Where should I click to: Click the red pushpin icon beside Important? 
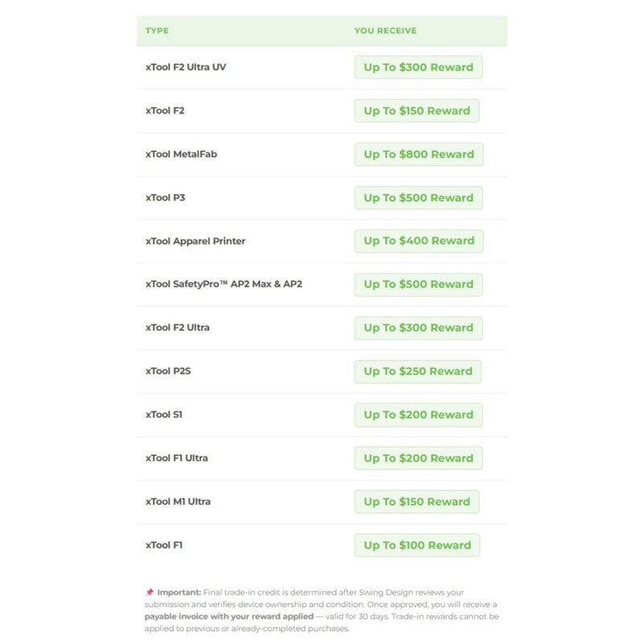(150, 592)
